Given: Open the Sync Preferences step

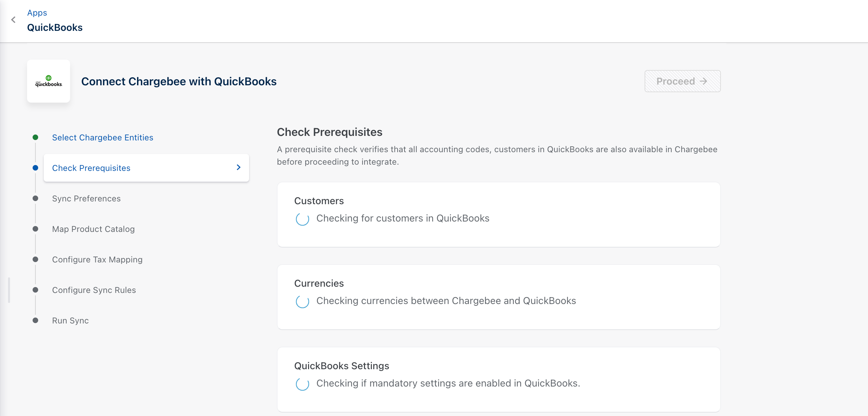Looking at the screenshot, I should point(86,199).
